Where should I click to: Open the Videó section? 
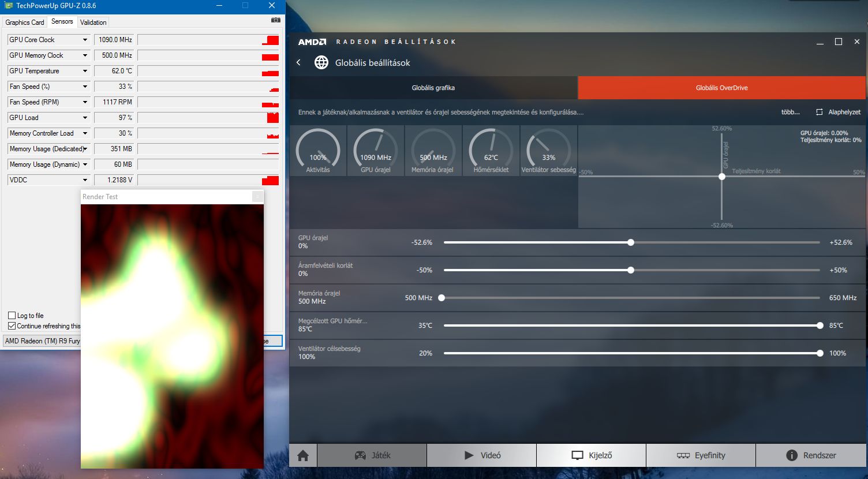(x=482, y=455)
